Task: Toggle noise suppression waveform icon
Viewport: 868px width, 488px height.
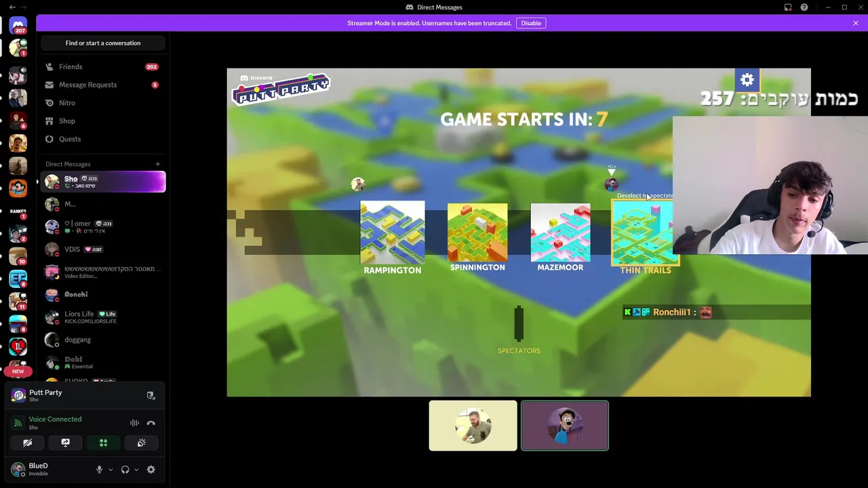Action: [x=134, y=423]
